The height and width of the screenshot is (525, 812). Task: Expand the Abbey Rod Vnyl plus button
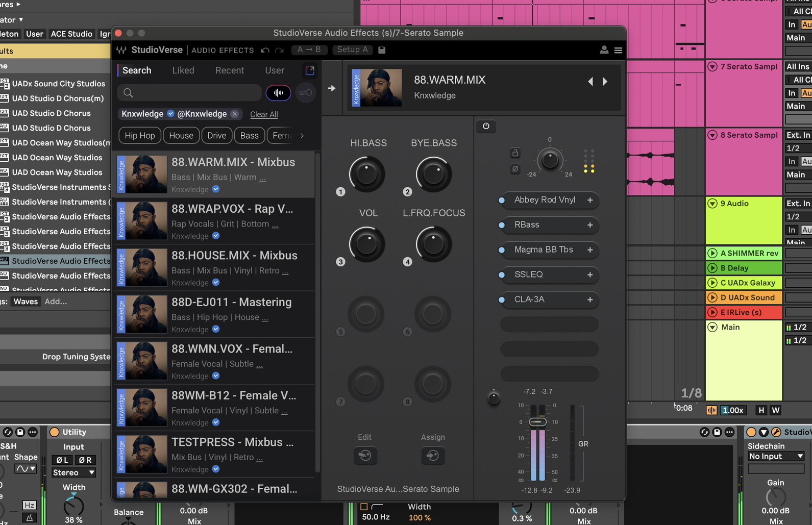[x=590, y=200]
